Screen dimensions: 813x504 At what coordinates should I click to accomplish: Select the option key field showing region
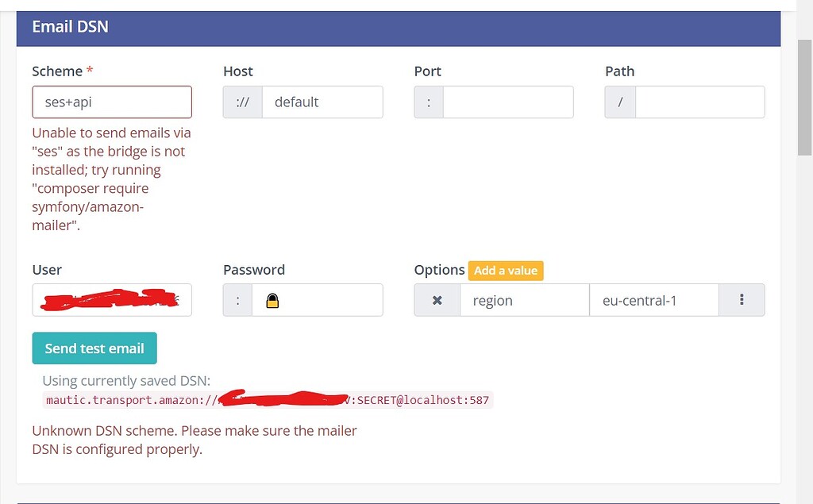click(x=524, y=300)
